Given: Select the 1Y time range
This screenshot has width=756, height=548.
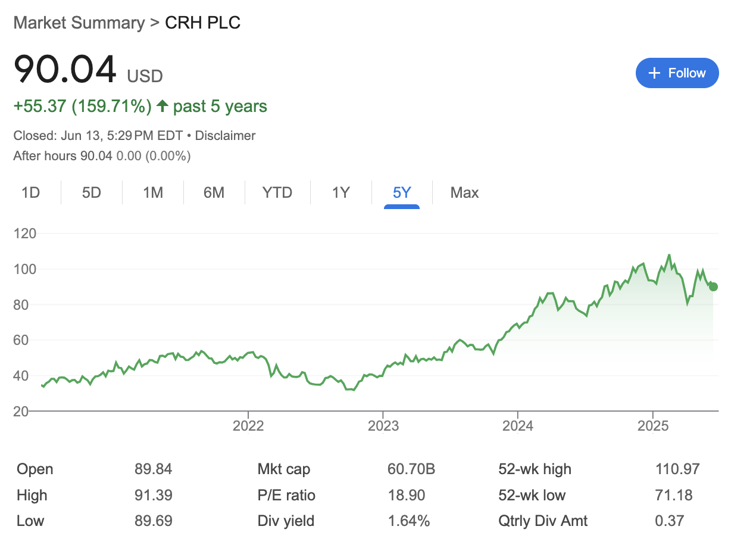Looking at the screenshot, I should click(340, 192).
